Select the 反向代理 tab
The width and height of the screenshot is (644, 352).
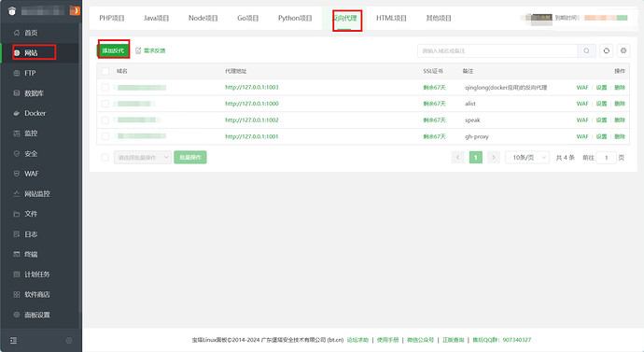click(344, 18)
